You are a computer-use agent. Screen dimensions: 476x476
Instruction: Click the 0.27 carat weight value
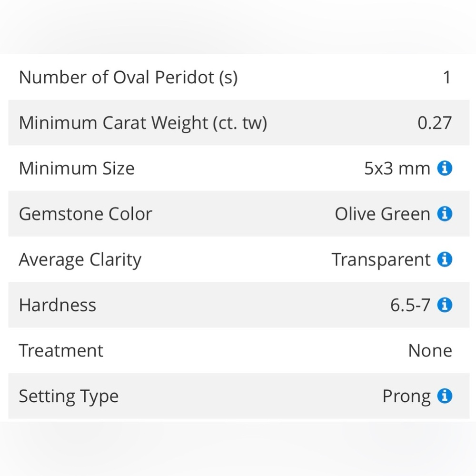(x=435, y=123)
